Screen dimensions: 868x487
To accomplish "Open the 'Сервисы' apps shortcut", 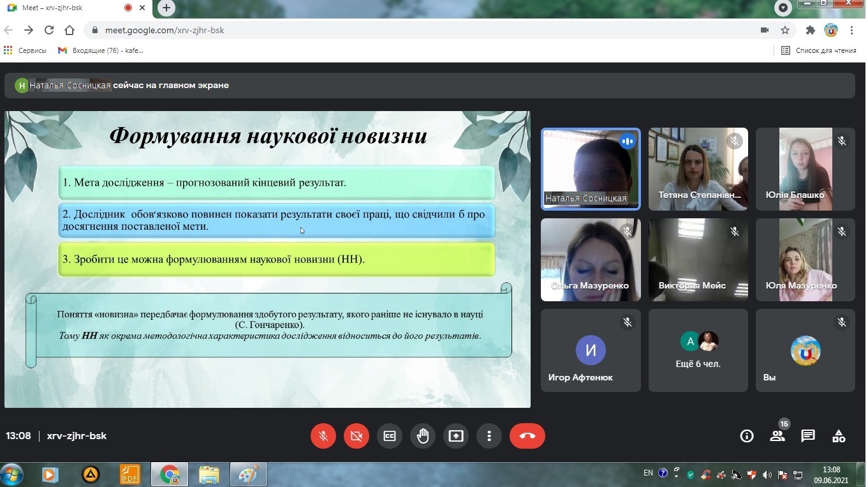I will click(x=26, y=50).
